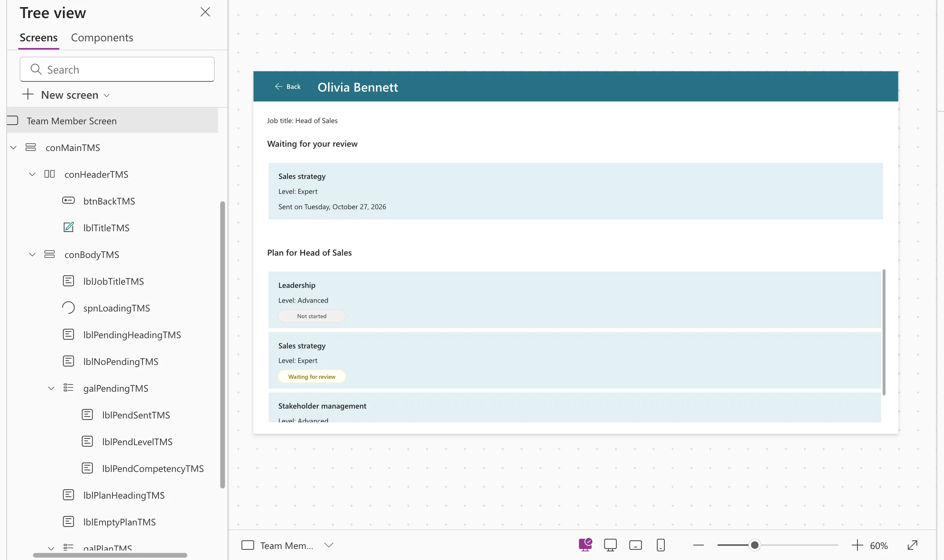Click the New screen plus icon
The height and width of the screenshot is (560, 944).
pos(28,94)
